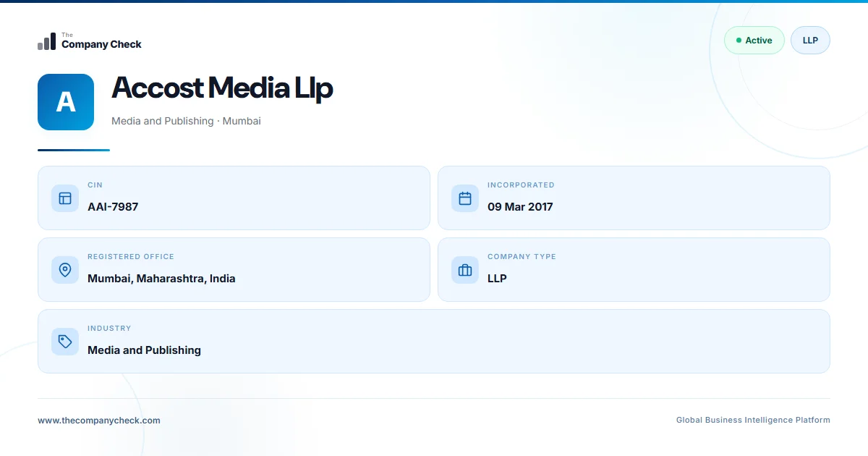868x456 pixels.
Task: Click the CIN layout icon
Action: [x=65, y=198]
